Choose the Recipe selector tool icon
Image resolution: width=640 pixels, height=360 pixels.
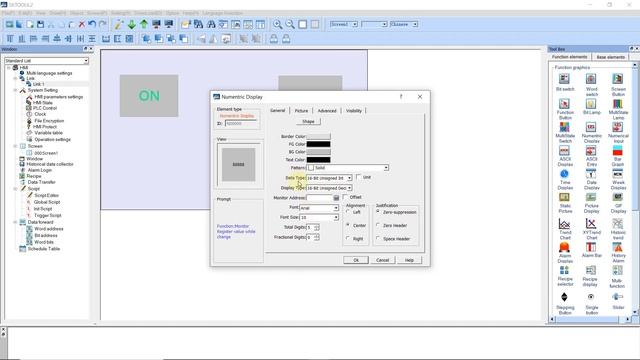564,270
